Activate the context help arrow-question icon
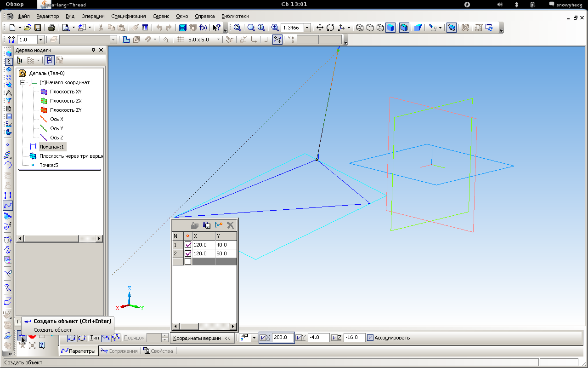The image size is (588, 368). (217, 28)
